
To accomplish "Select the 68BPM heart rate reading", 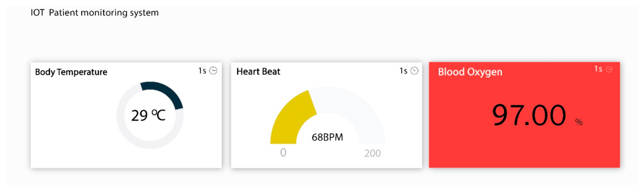I will [327, 137].
